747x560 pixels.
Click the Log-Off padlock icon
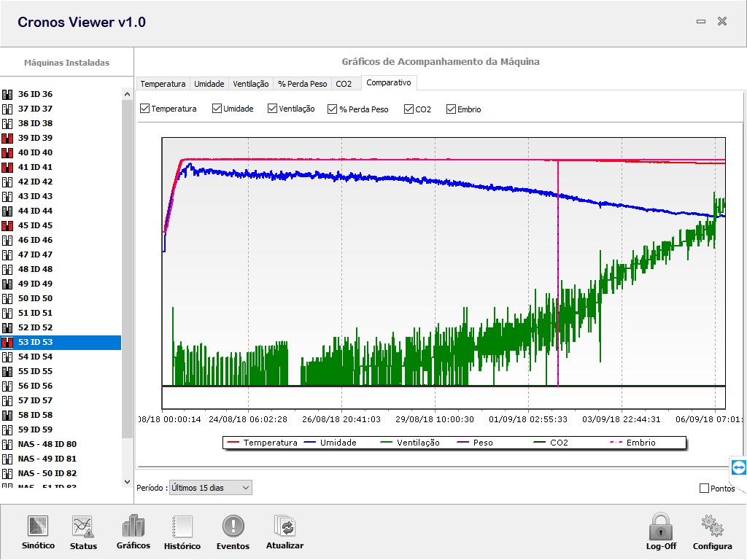coord(661,526)
